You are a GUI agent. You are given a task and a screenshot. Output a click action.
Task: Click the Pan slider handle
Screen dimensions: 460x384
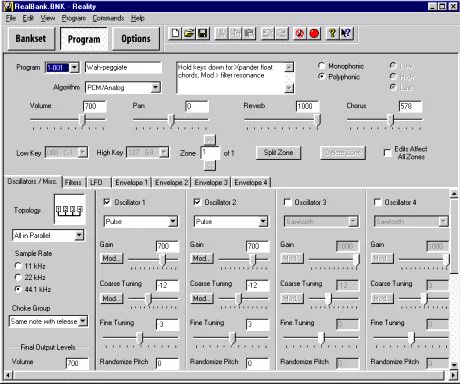pyautogui.click(x=171, y=120)
